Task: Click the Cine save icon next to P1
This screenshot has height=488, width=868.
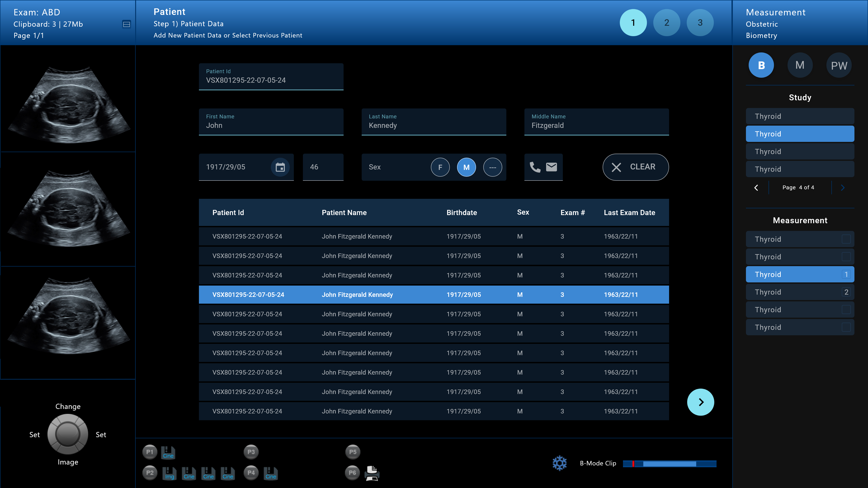Action: click(168, 453)
